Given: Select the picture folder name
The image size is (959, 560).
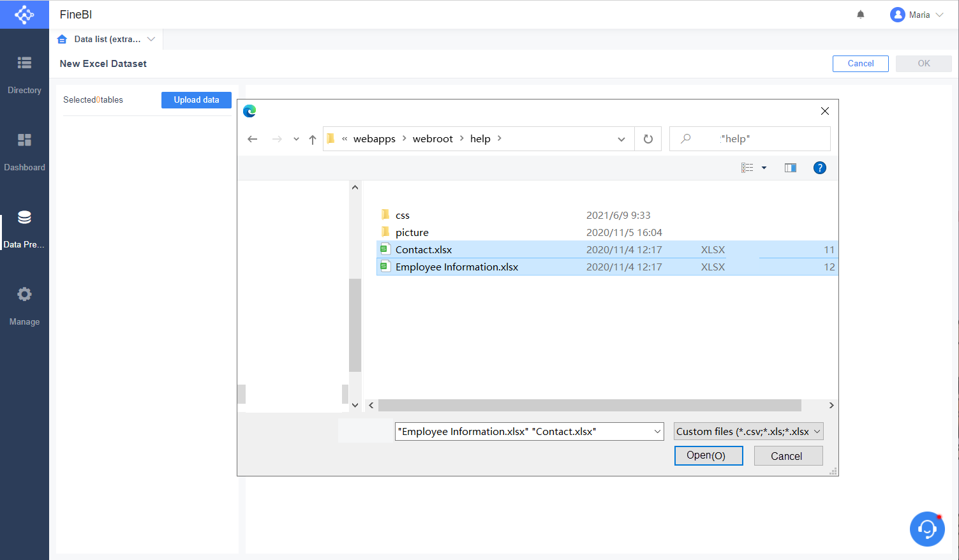Looking at the screenshot, I should pos(412,233).
